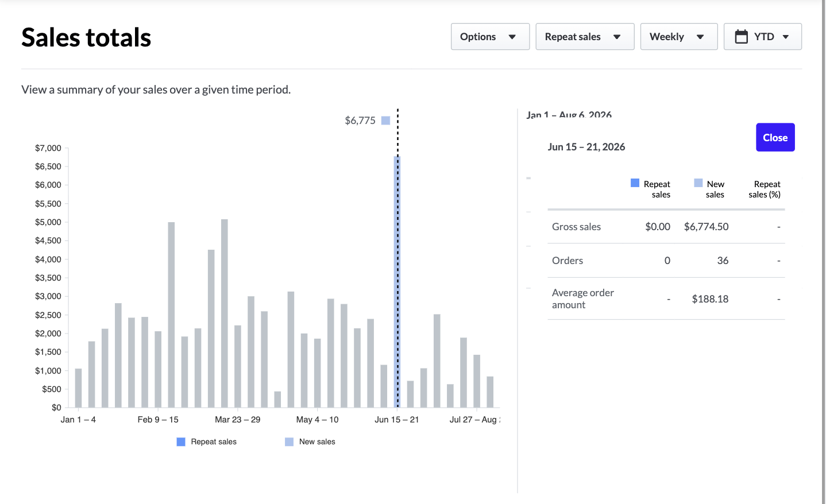The width and height of the screenshot is (826, 504).
Task: Click the Jun 15 – 21 axis label
Action: point(397,420)
